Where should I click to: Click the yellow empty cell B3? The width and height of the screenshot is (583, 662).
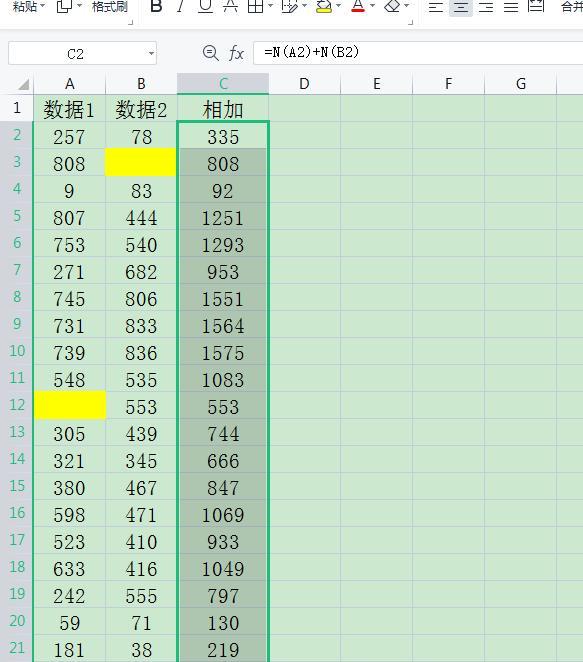(x=141, y=162)
